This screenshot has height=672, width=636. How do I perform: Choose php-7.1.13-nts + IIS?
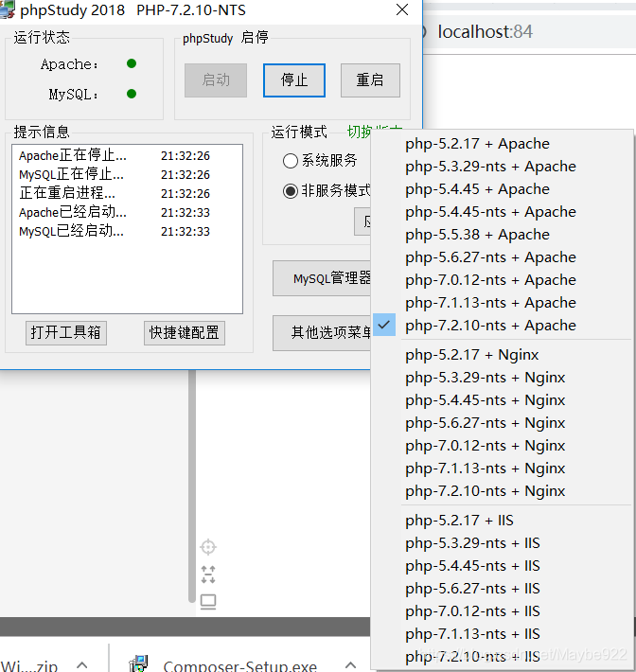tap(503, 634)
